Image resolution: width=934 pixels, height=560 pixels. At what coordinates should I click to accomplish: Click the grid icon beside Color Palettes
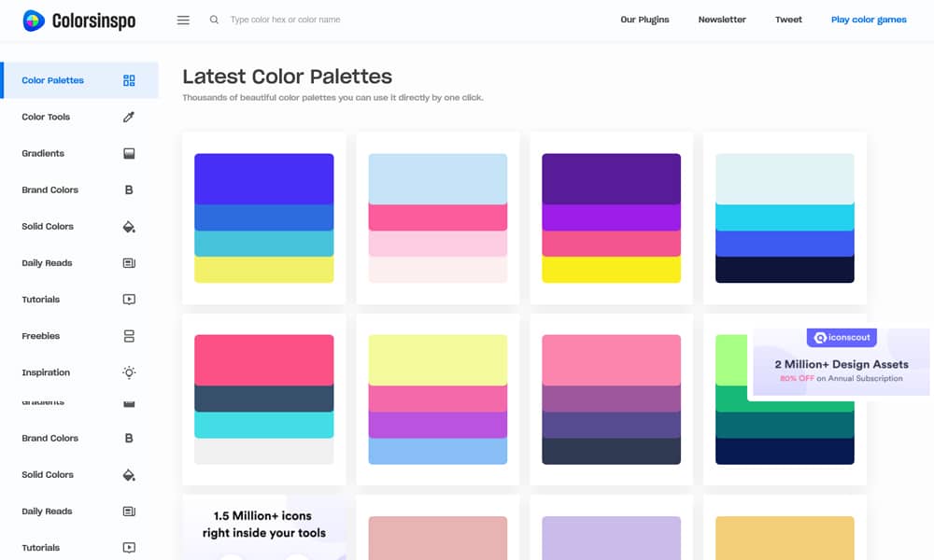click(129, 80)
